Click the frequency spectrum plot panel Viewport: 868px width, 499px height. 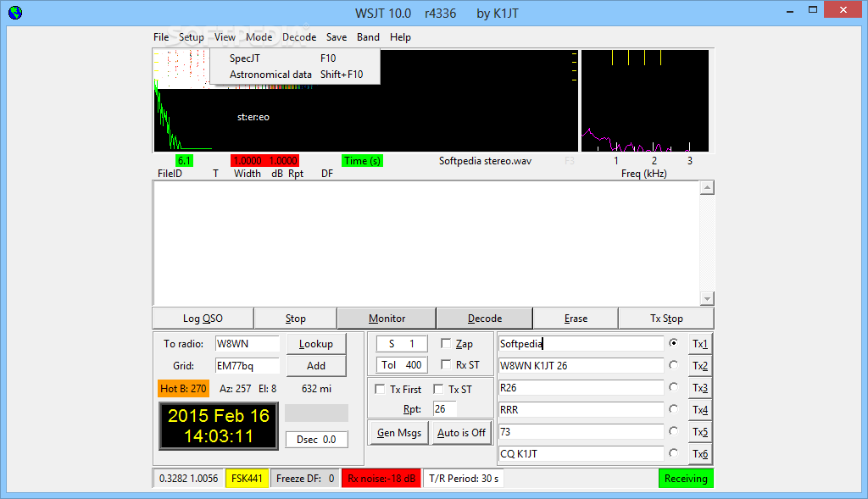pos(645,101)
